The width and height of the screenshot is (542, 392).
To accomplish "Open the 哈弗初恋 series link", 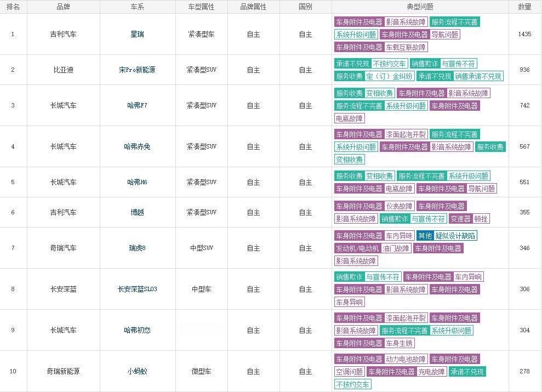I will point(137,330).
